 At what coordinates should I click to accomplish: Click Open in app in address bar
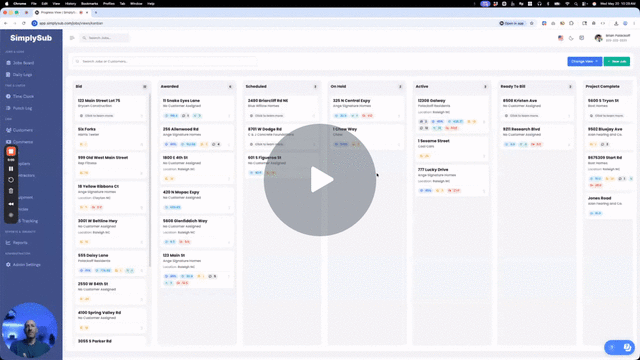click(x=511, y=23)
